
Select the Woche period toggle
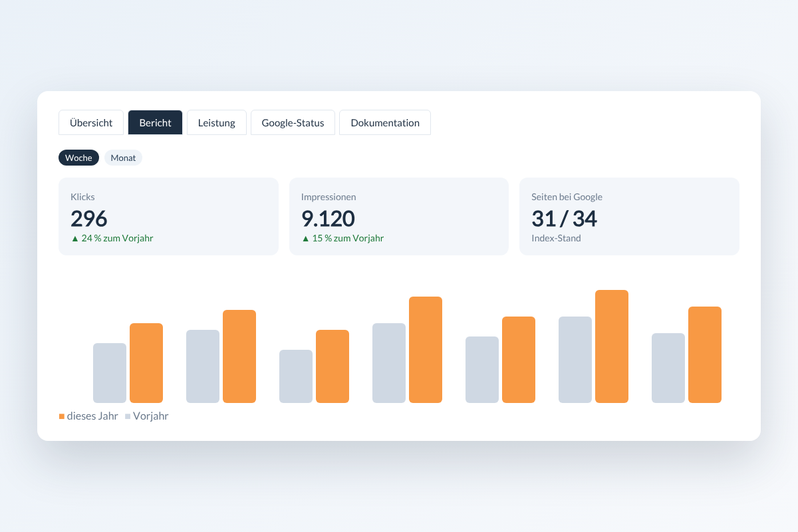tap(78, 158)
